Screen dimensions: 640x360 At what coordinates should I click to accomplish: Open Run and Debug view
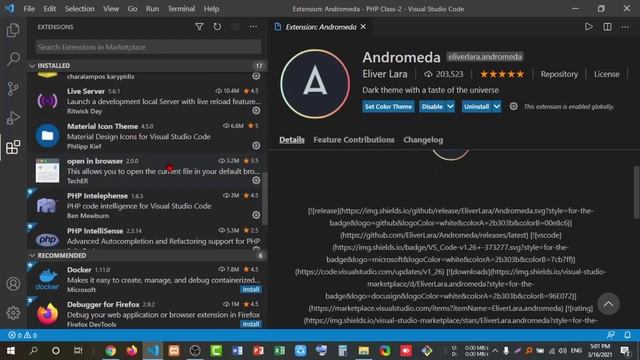point(13,118)
